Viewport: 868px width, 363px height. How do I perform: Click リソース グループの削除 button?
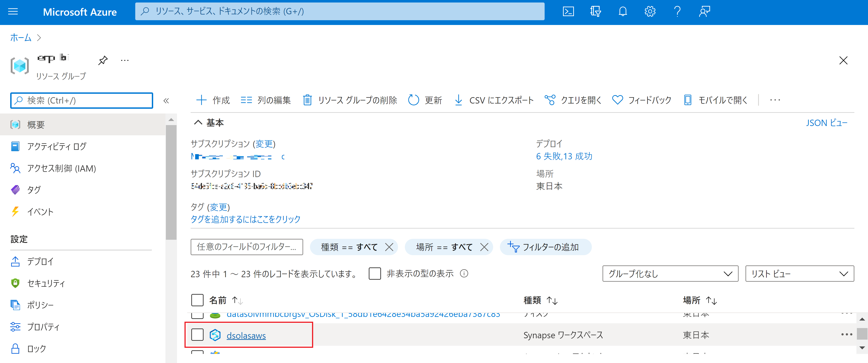coord(350,100)
